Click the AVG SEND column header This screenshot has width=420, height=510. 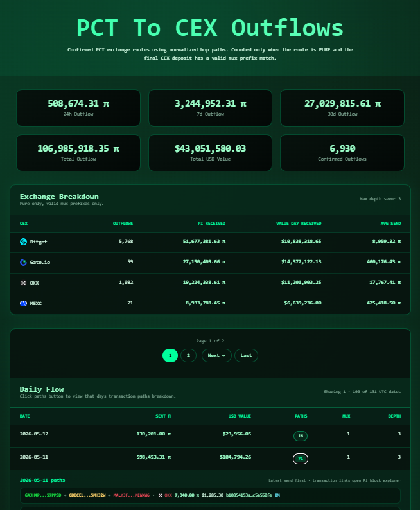[x=390, y=224]
